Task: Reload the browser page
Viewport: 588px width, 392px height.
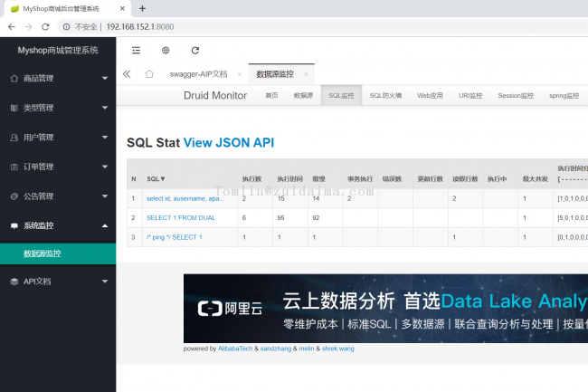Action: click(48, 26)
